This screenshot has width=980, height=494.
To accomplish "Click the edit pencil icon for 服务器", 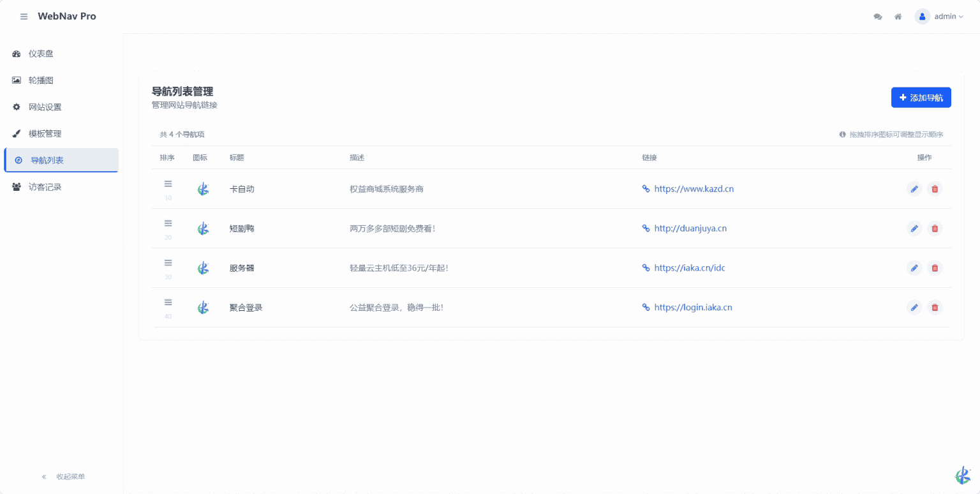I will point(914,268).
